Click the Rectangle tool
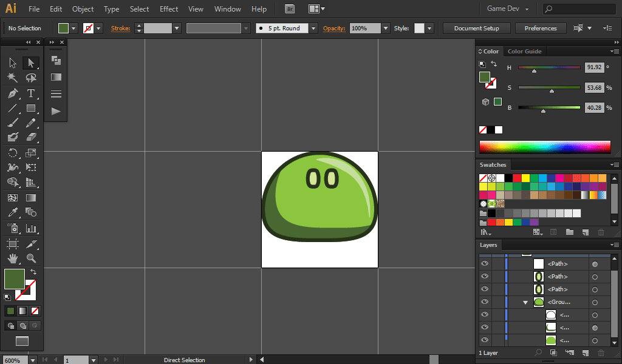622x364 pixels. [31, 109]
